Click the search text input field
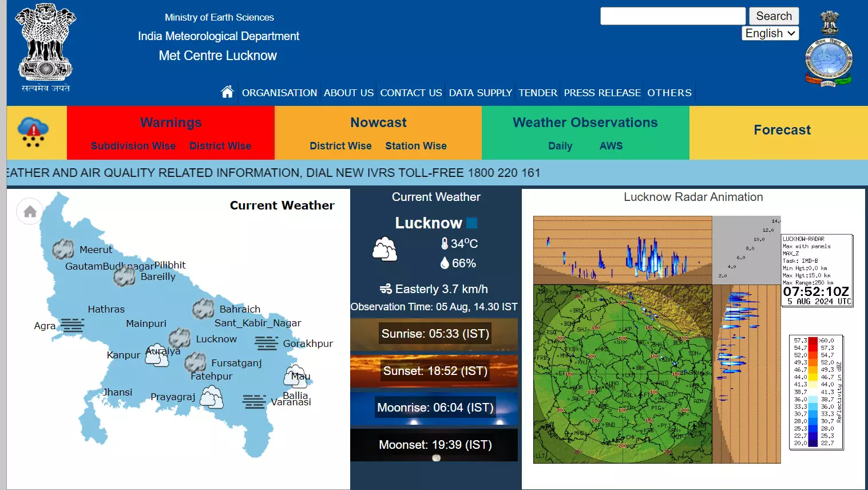This screenshot has width=868, height=490. (x=672, y=16)
